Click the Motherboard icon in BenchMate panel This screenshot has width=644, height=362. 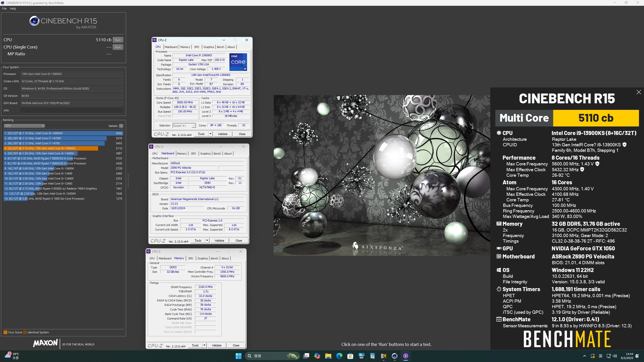pos(499,256)
